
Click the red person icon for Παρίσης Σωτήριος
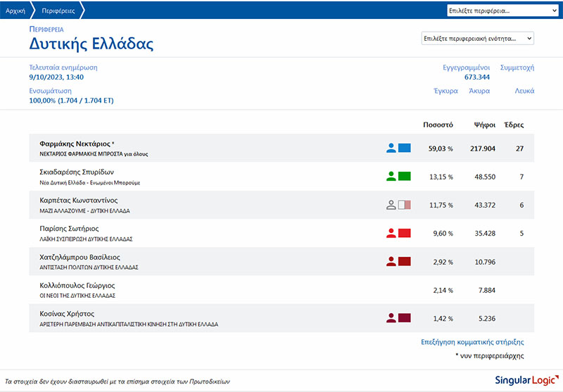391,233
